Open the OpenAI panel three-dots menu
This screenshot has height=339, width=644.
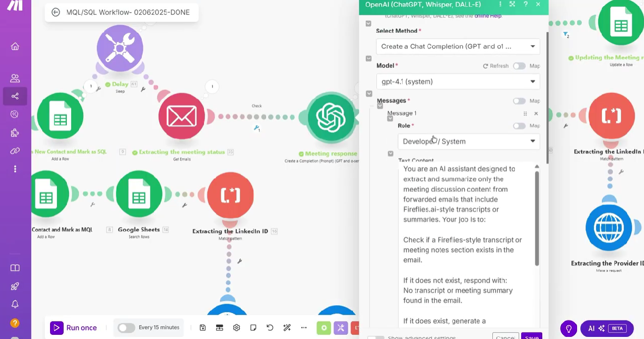(500, 4)
